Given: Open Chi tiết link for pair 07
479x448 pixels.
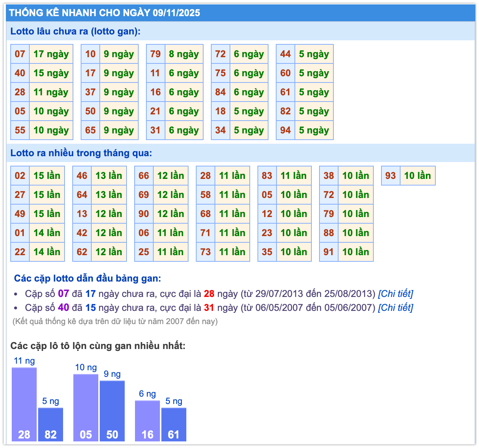Looking at the screenshot, I should click(x=395, y=294).
